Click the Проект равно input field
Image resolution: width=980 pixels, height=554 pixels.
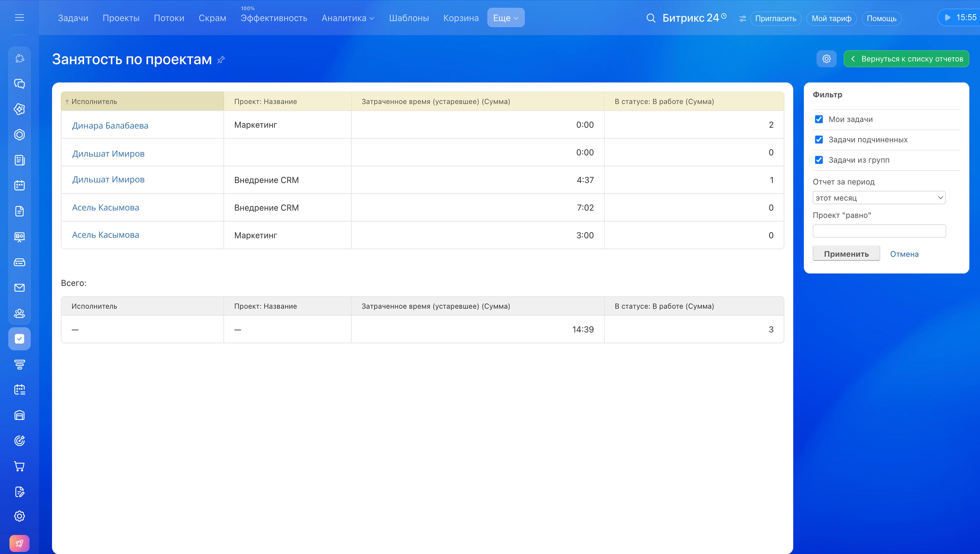879,231
